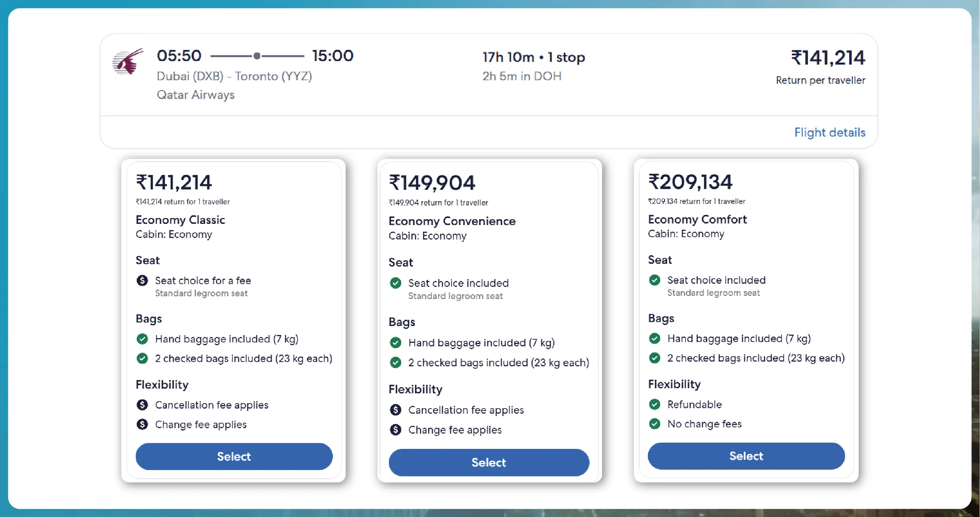Screen dimensions: 980x517
Task: Select the Economy Comfort fare
Action: pyautogui.click(x=746, y=456)
